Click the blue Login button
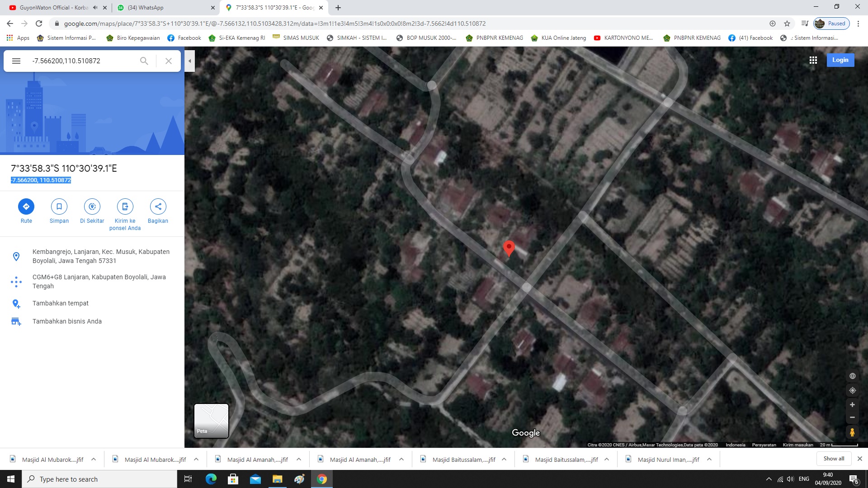 (x=840, y=60)
